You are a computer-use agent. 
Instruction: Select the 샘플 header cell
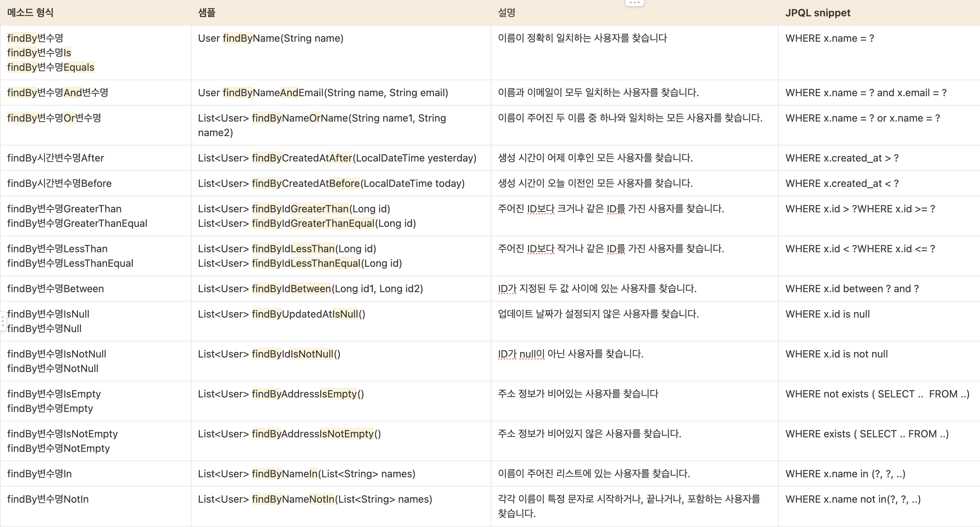(x=207, y=13)
